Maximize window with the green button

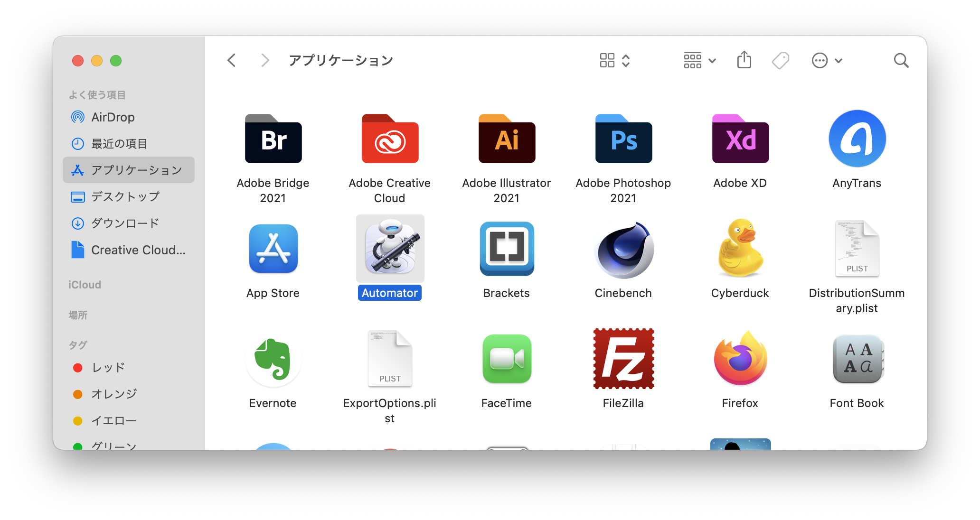pyautogui.click(x=116, y=61)
